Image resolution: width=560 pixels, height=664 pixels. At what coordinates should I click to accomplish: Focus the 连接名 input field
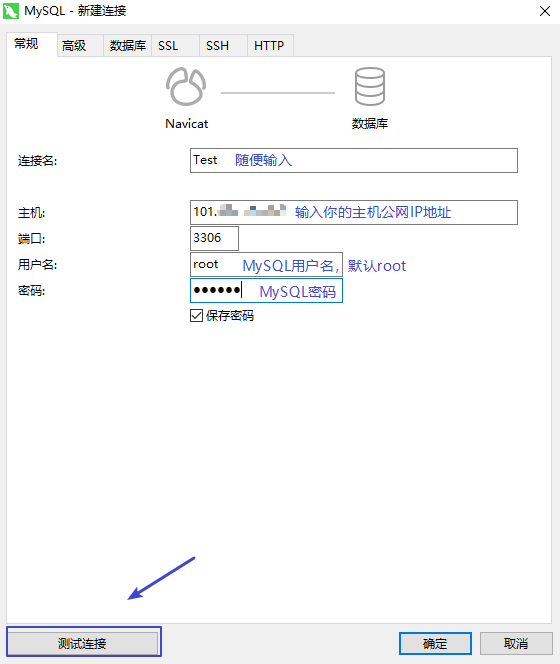pyautogui.click(x=354, y=160)
